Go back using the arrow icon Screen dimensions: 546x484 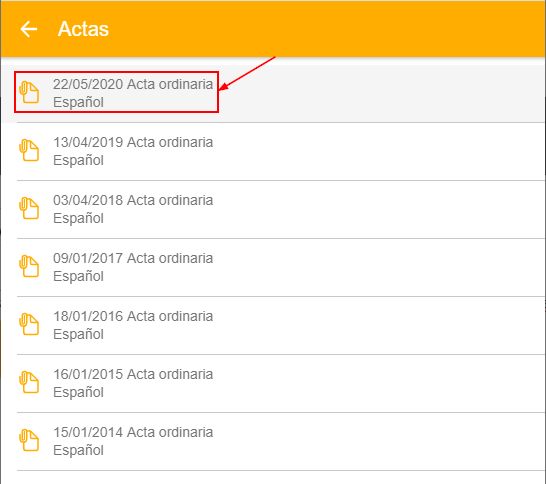point(29,29)
